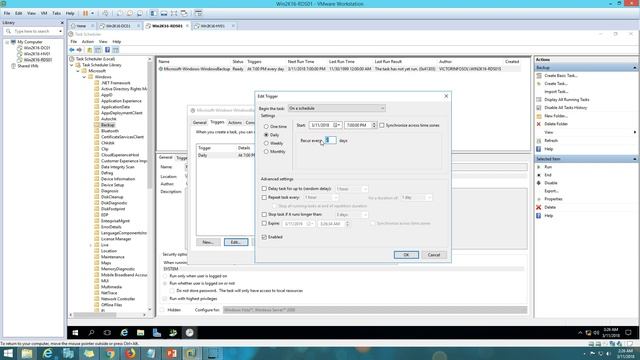640x360 pixels.
Task: Select Backup folder in task tree
Action: [108, 125]
